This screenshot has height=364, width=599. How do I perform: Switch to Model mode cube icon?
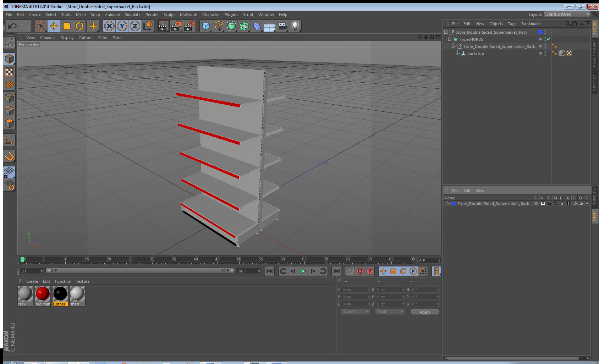click(x=9, y=59)
